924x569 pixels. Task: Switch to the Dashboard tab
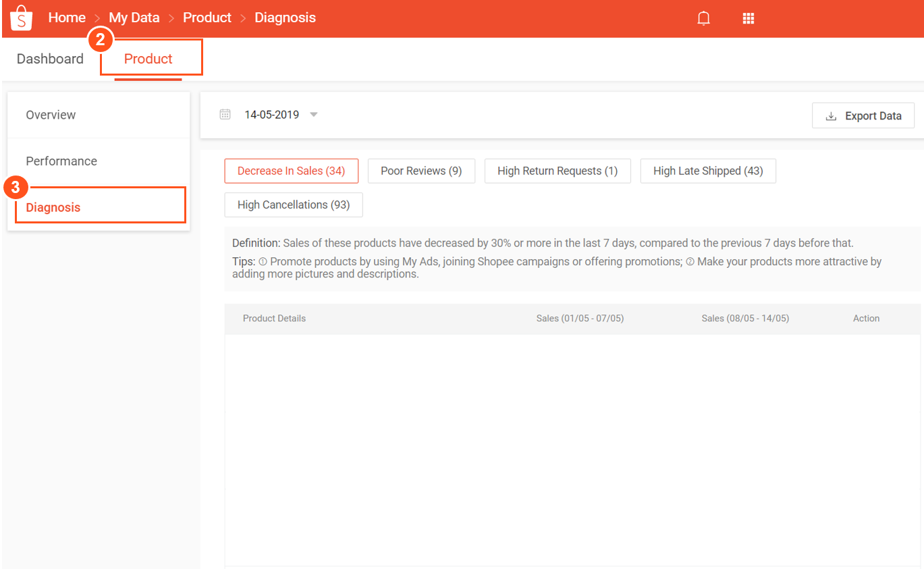pos(50,59)
